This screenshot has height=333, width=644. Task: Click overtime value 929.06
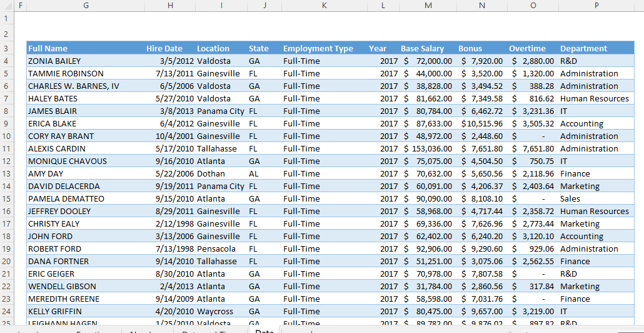coord(533,249)
